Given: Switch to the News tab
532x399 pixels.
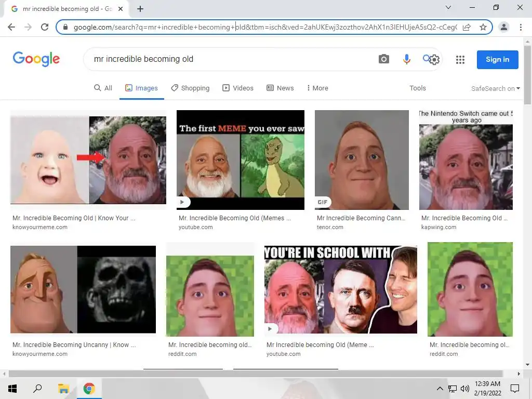Looking at the screenshot, I should (x=280, y=88).
